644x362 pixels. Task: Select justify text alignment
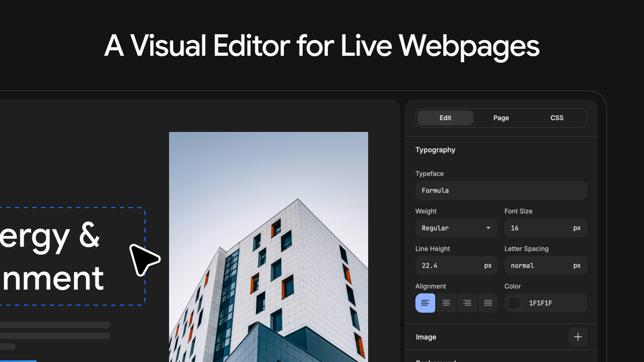click(x=488, y=303)
